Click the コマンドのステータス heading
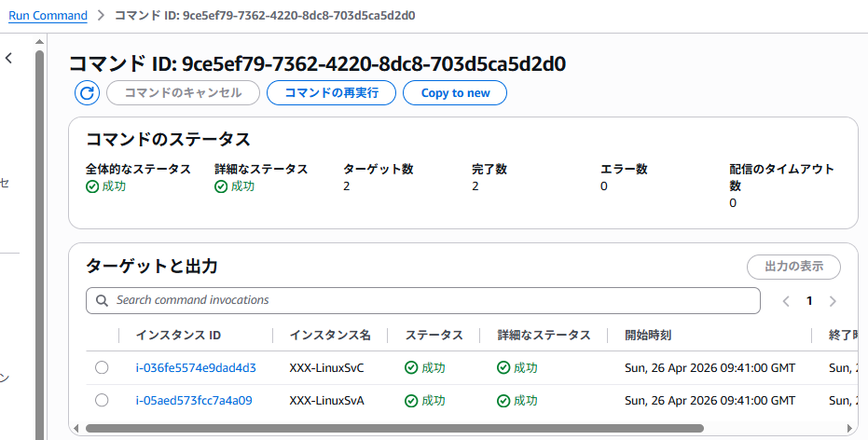The width and height of the screenshot is (868, 440). tap(168, 139)
